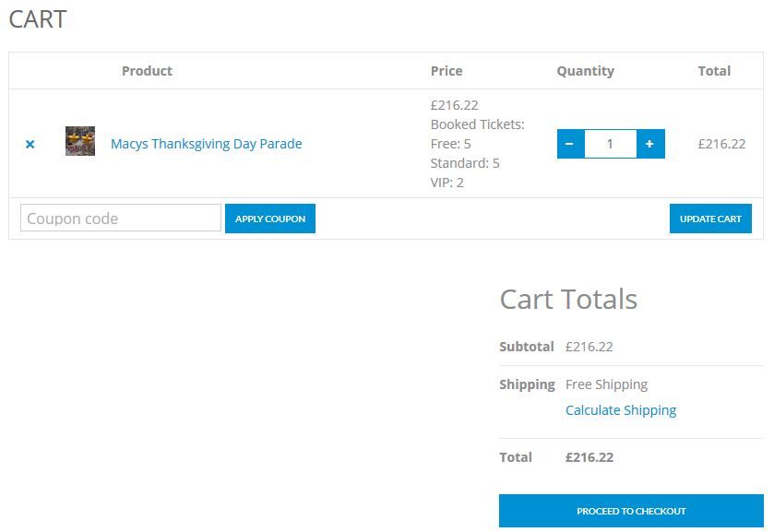Click the Product column header
This screenshot has width=774, height=532.
pyautogui.click(x=147, y=71)
